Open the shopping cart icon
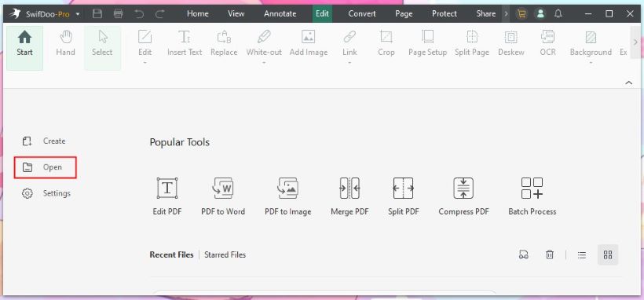 (x=521, y=13)
